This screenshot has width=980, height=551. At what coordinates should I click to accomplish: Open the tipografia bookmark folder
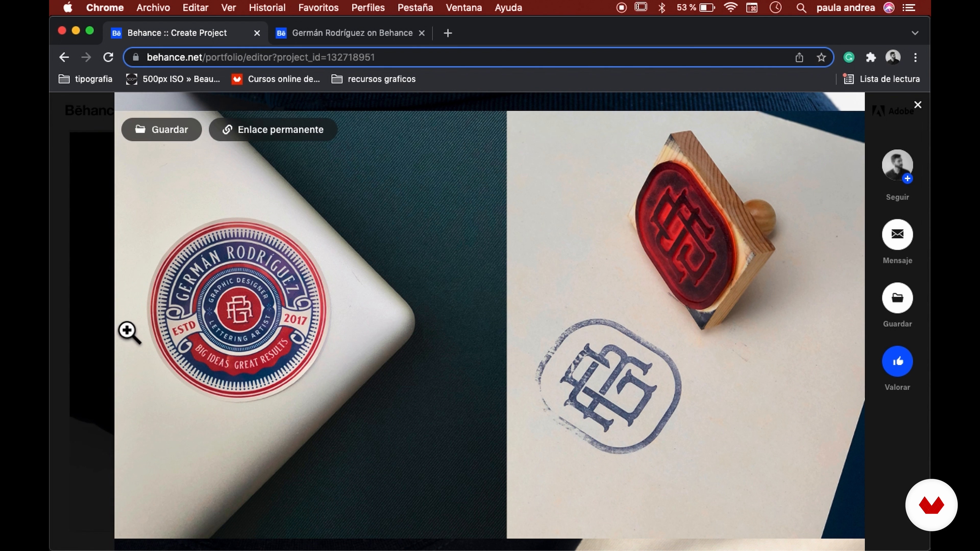pos(85,79)
